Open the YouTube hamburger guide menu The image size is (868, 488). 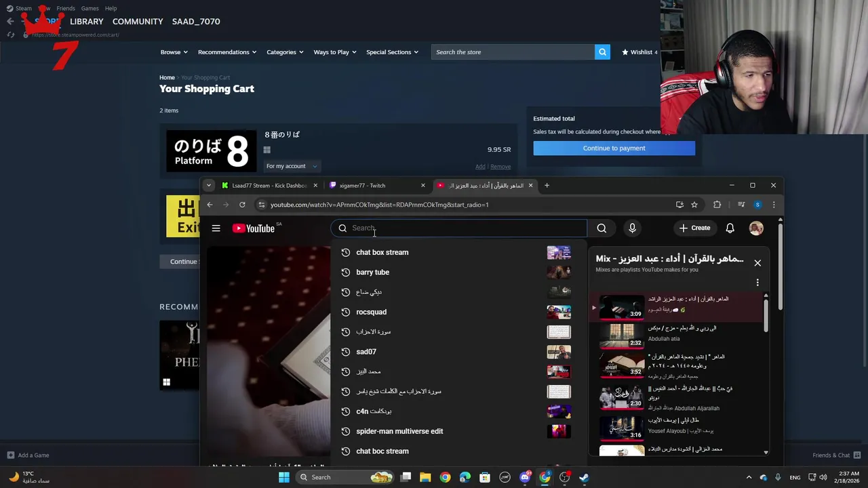pos(216,228)
